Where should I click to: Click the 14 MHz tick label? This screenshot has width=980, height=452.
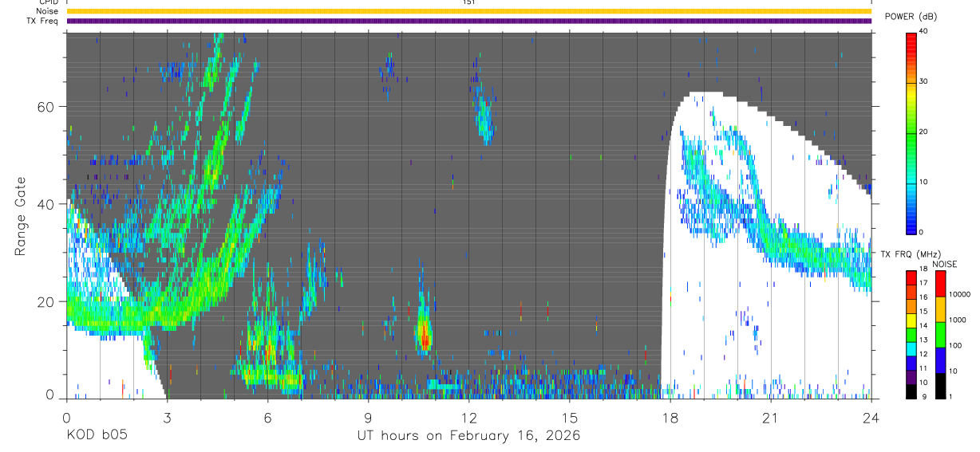click(x=923, y=326)
